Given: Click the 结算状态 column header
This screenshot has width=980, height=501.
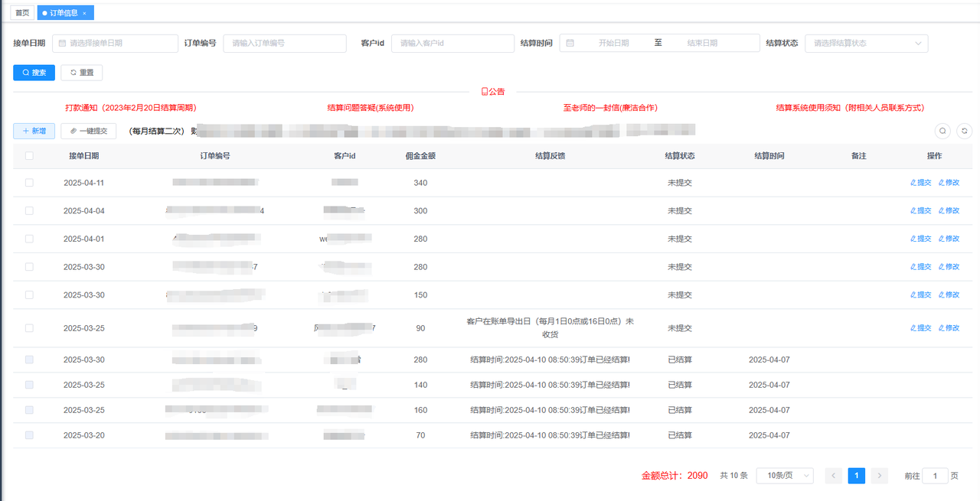Looking at the screenshot, I should pyautogui.click(x=680, y=155).
